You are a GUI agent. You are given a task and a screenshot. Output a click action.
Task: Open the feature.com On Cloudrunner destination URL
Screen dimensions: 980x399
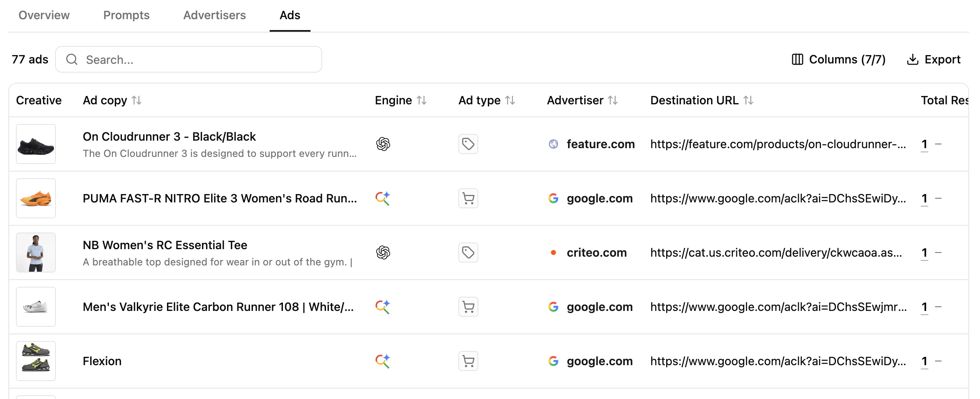778,144
